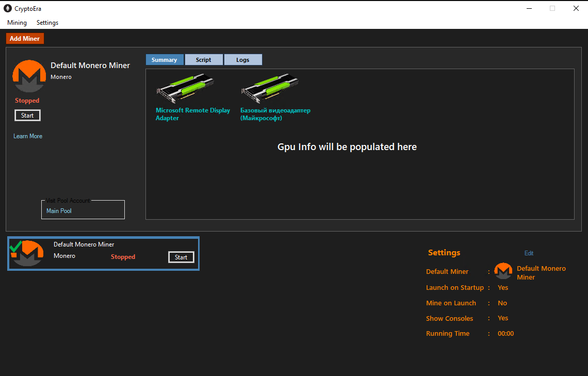Switch to the Summary tab

tap(164, 60)
